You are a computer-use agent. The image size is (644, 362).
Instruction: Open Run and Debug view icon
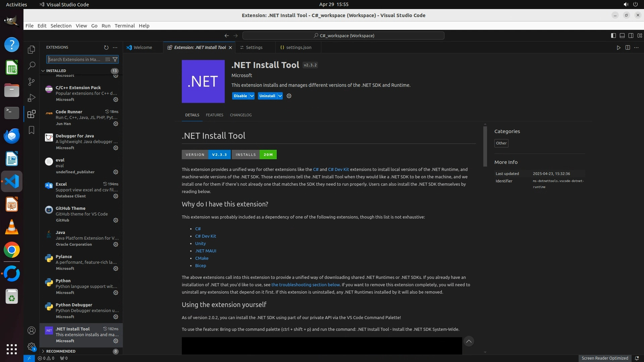click(x=32, y=98)
